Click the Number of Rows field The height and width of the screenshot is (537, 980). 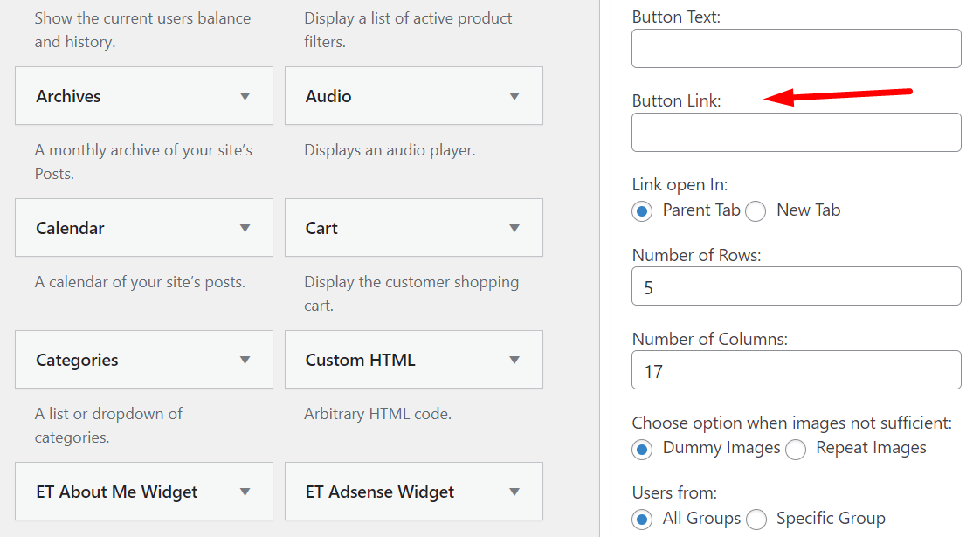click(796, 286)
